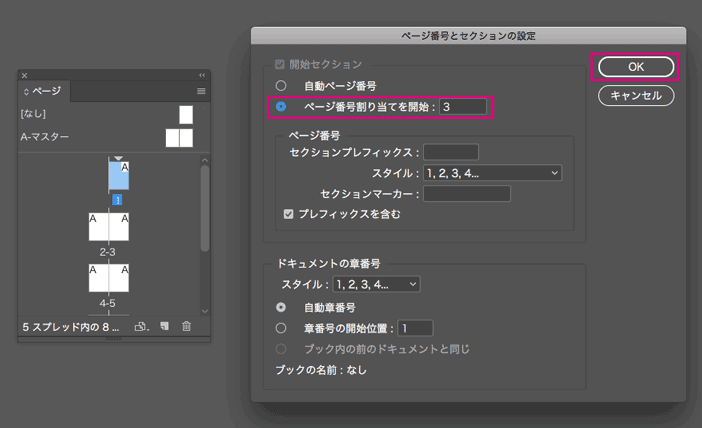
Task: Click the edit page size icon
Action: (141, 326)
